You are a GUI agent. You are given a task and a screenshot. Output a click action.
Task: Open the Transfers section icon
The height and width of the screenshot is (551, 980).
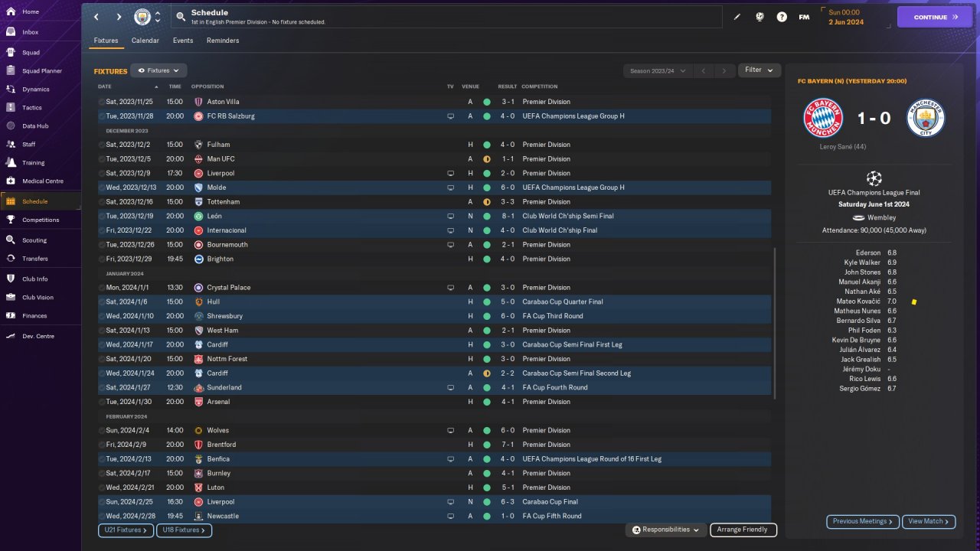point(11,259)
